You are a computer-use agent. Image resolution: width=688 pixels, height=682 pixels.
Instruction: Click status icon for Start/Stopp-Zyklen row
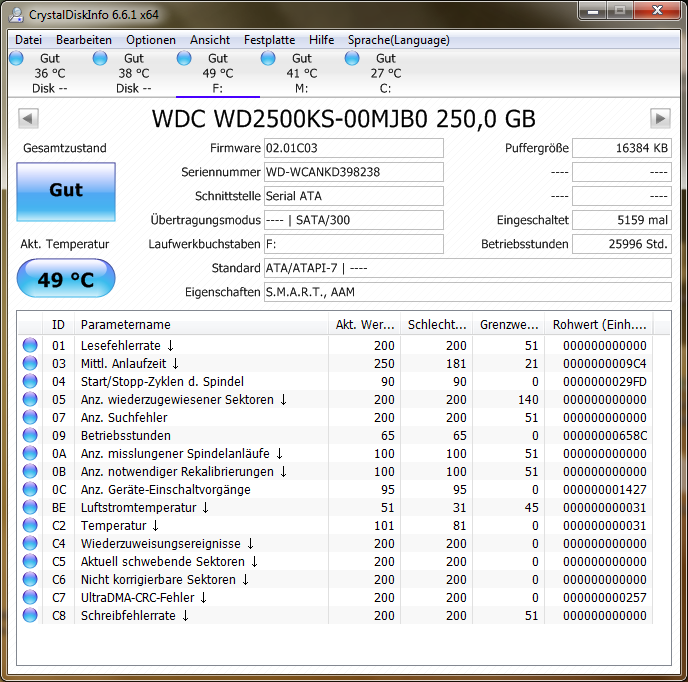click(x=30, y=381)
